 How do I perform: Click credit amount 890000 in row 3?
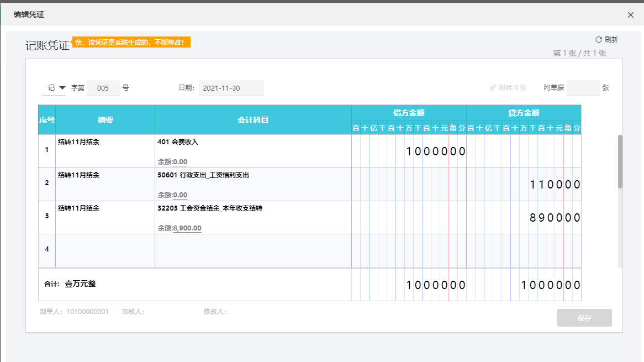click(555, 218)
